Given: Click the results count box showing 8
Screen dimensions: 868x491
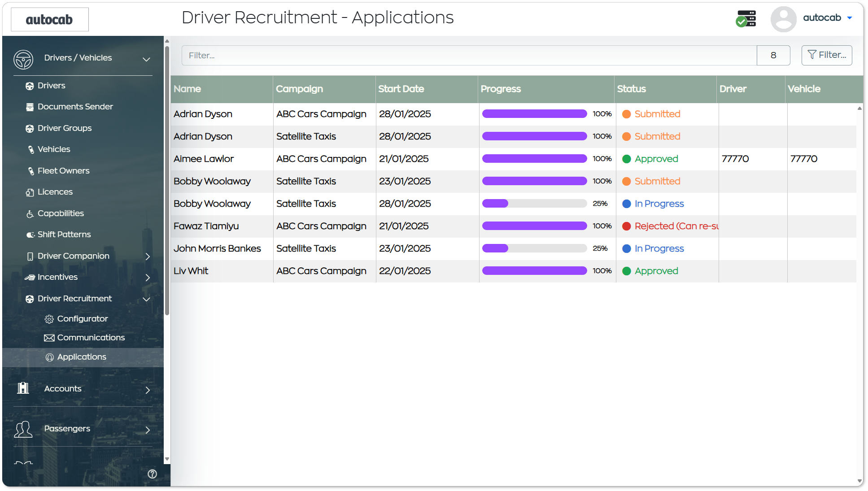Looking at the screenshot, I should [773, 55].
